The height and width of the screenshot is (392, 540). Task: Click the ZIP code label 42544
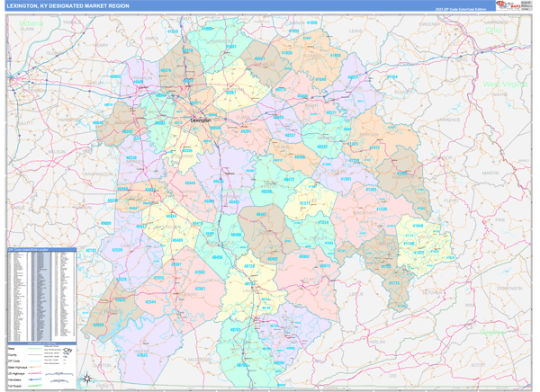150,302
